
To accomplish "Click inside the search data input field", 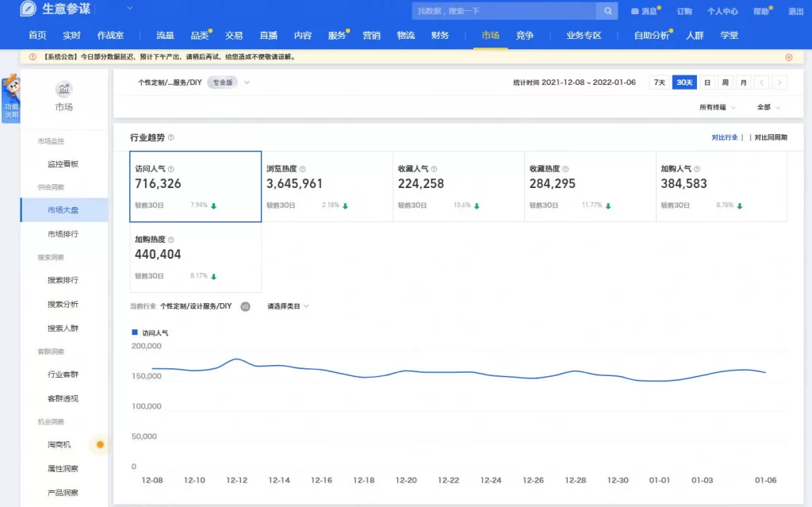I will tap(504, 11).
